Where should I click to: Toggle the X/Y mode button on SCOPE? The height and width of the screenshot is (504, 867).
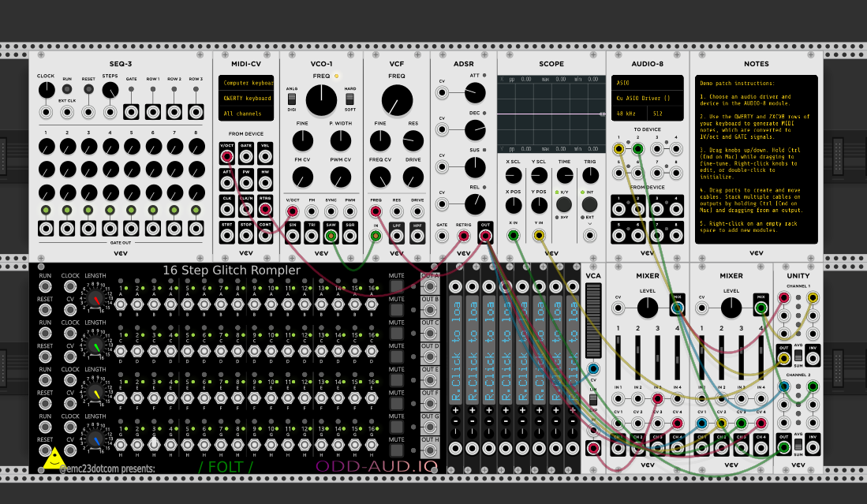click(x=564, y=204)
